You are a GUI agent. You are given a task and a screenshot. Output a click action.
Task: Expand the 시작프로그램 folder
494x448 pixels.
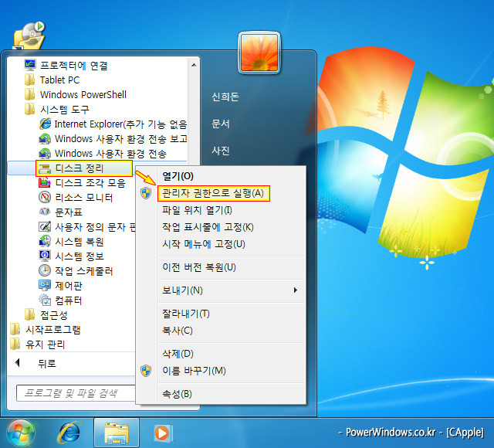click(x=46, y=330)
